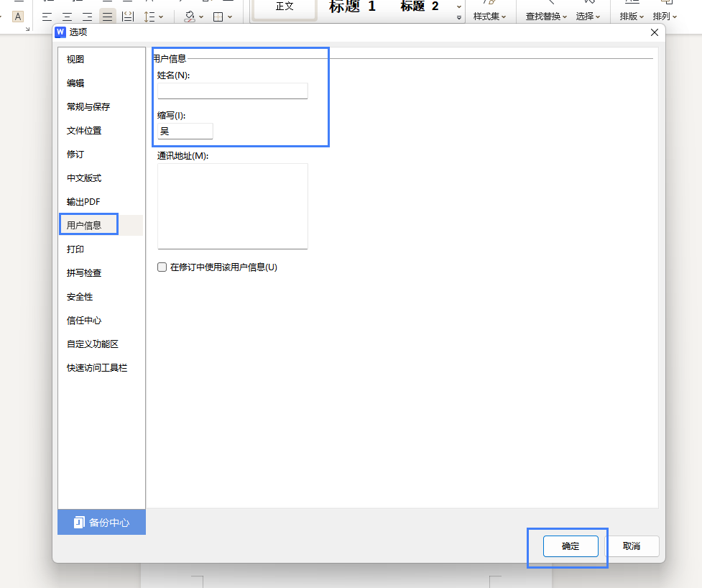Click the paragraph shading paint bucket icon
Screen dimensions: 702x588
point(190,16)
